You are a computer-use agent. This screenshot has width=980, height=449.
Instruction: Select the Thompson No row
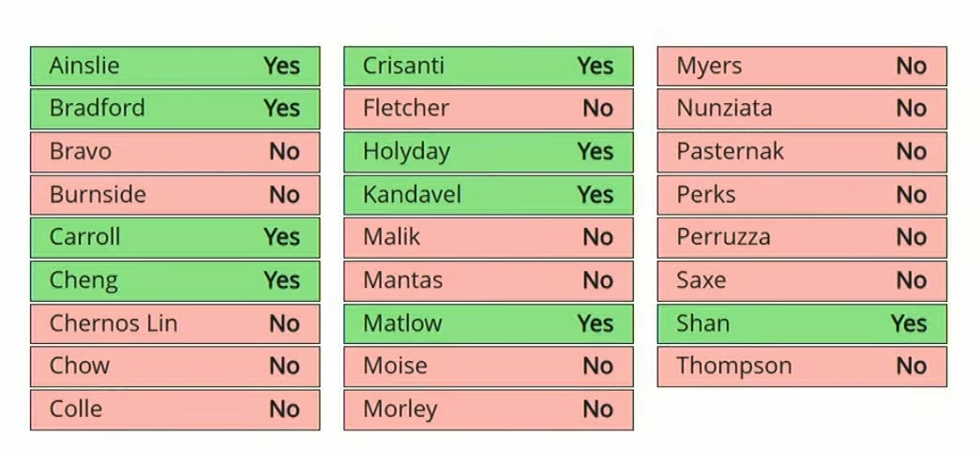pos(802,367)
